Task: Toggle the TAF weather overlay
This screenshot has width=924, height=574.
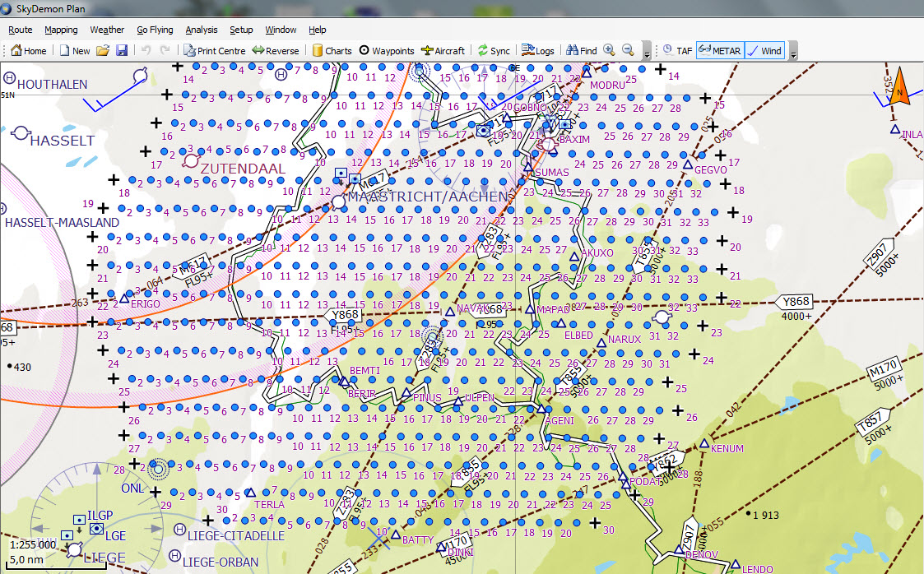Action: (677, 50)
